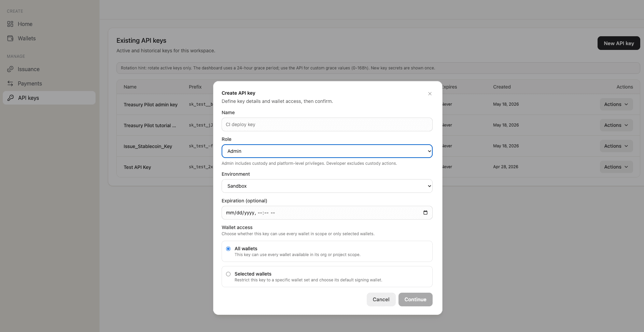Click the Treasury Pilot admin key name

point(151,105)
